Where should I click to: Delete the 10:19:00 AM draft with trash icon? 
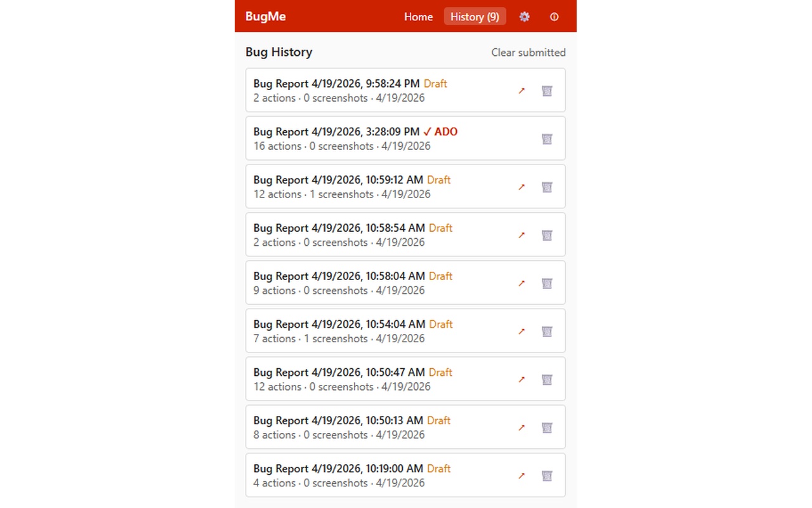coord(546,475)
